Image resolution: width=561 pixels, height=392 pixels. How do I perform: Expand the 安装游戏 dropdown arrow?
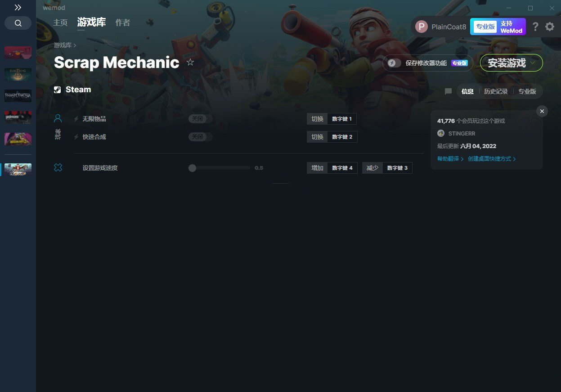533,63
